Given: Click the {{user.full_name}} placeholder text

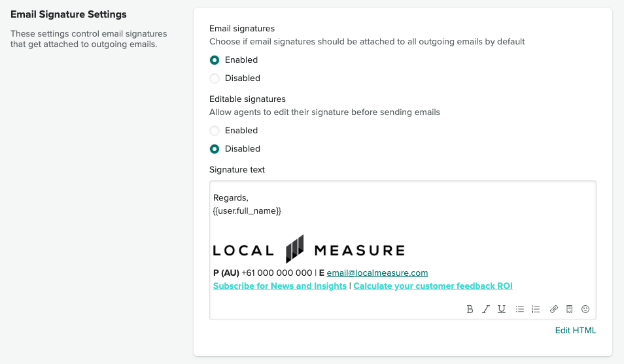Looking at the screenshot, I should (247, 211).
